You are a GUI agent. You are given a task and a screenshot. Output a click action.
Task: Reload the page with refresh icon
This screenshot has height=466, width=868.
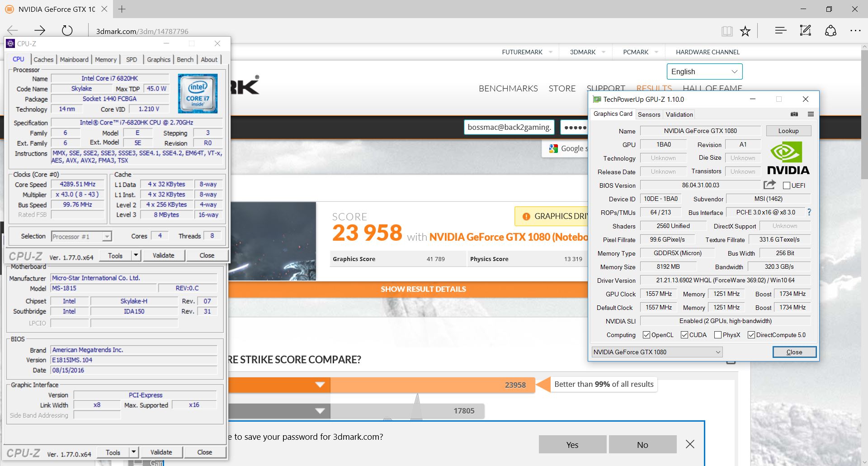(x=67, y=30)
